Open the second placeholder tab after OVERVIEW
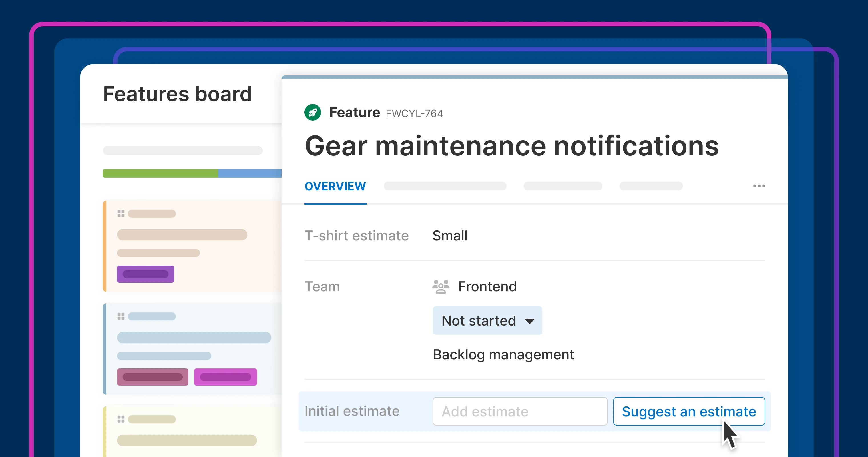The image size is (868, 457). click(563, 186)
